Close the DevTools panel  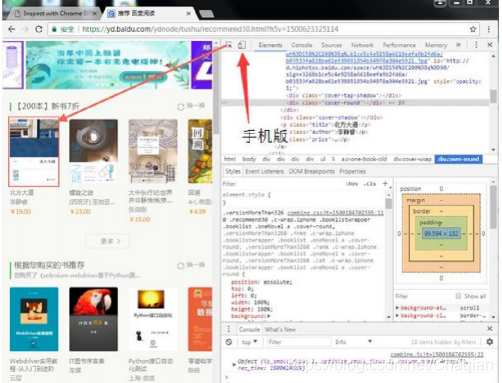[x=490, y=45]
